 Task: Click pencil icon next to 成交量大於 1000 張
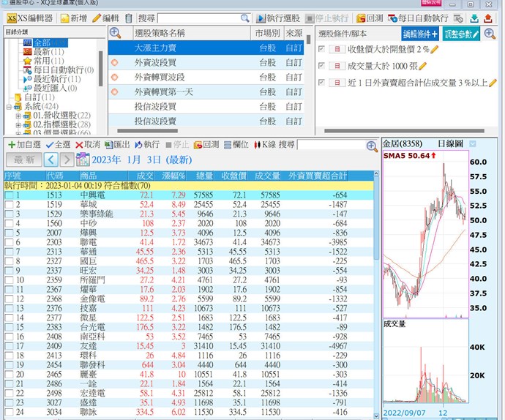[x=435, y=66]
